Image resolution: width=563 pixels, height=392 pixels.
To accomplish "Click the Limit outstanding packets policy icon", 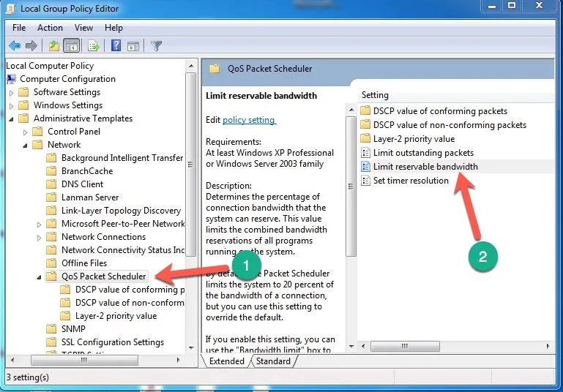I will point(365,153).
